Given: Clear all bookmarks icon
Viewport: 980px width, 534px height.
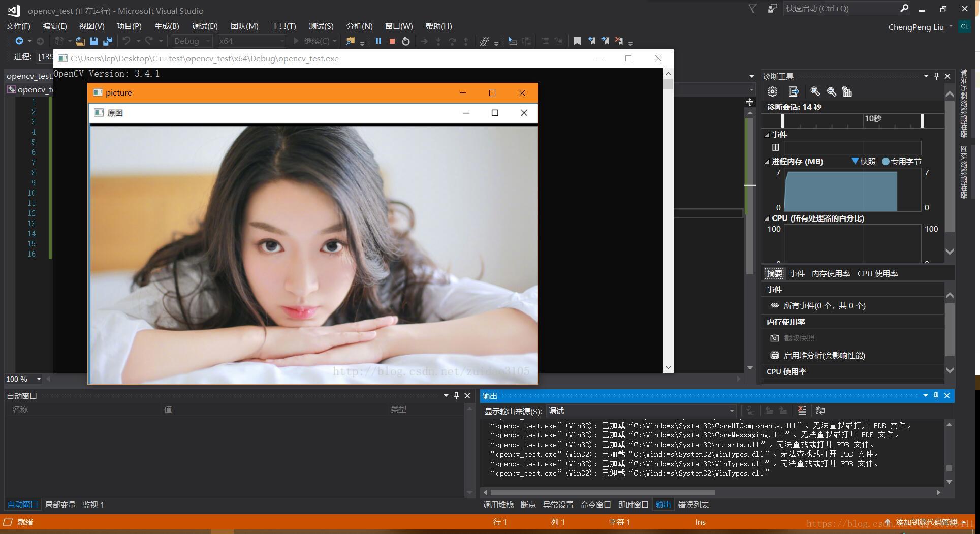Looking at the screenshot, I should [x=619, y=41].
